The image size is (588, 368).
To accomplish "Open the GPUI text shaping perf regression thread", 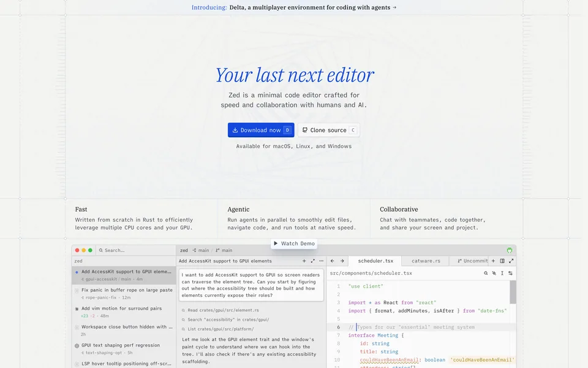I will (124, 348).
